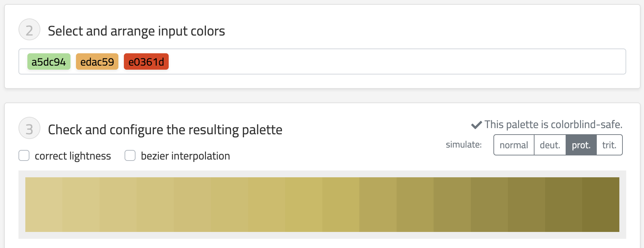644x248 pixels.
Task: Enable the correct lightness checkbox
Action: [24, 155]
